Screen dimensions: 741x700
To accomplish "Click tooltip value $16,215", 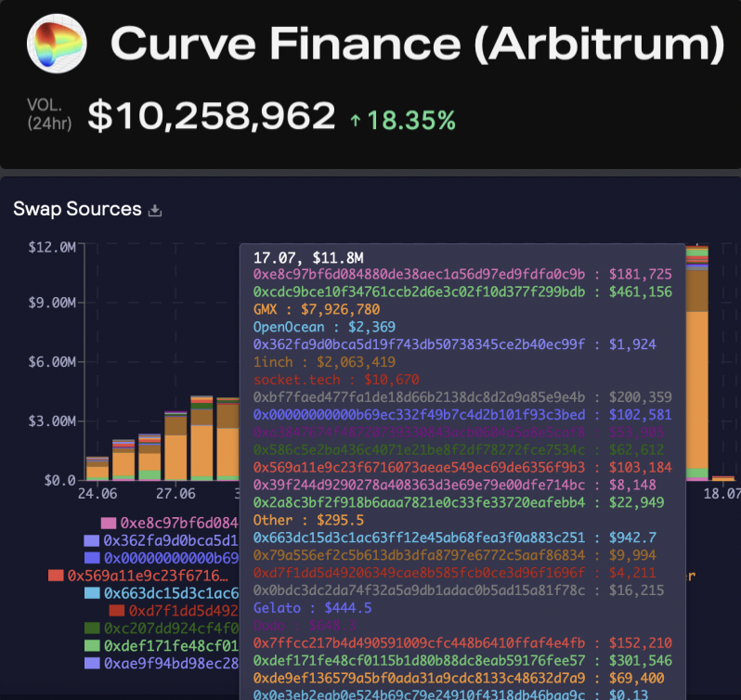I will pos(637,590).
